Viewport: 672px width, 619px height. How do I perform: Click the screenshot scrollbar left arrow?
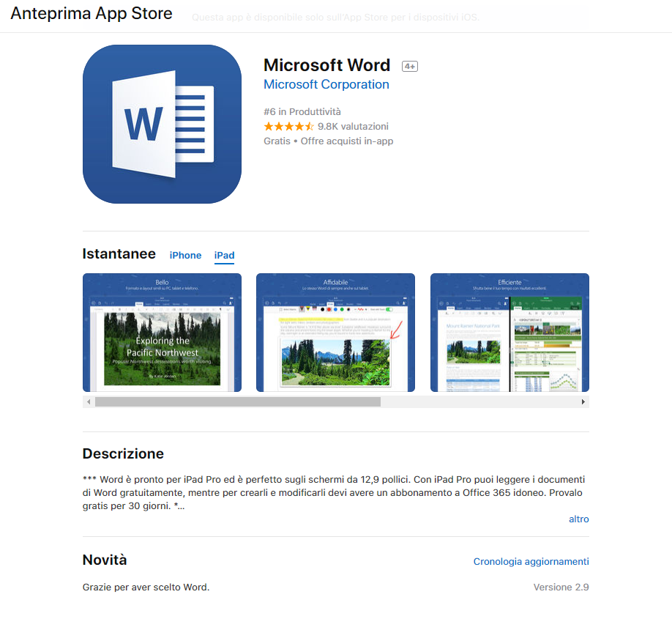click(89, 402)
